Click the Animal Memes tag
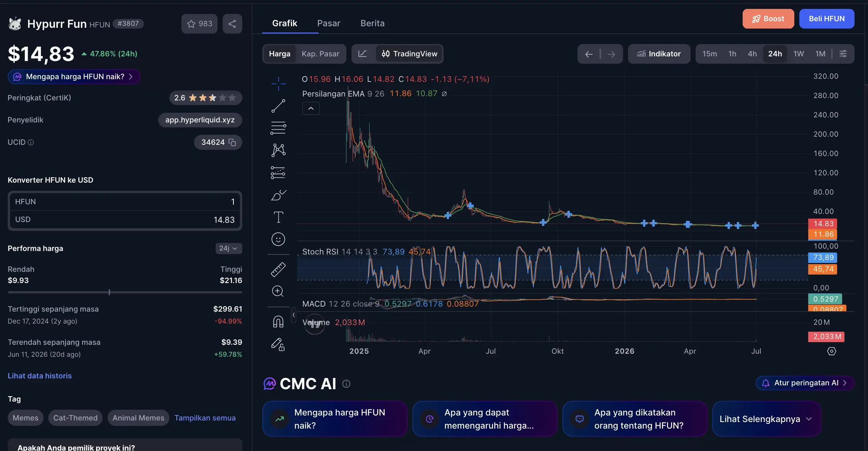This screenshot has width=868, height=451. 138,418
